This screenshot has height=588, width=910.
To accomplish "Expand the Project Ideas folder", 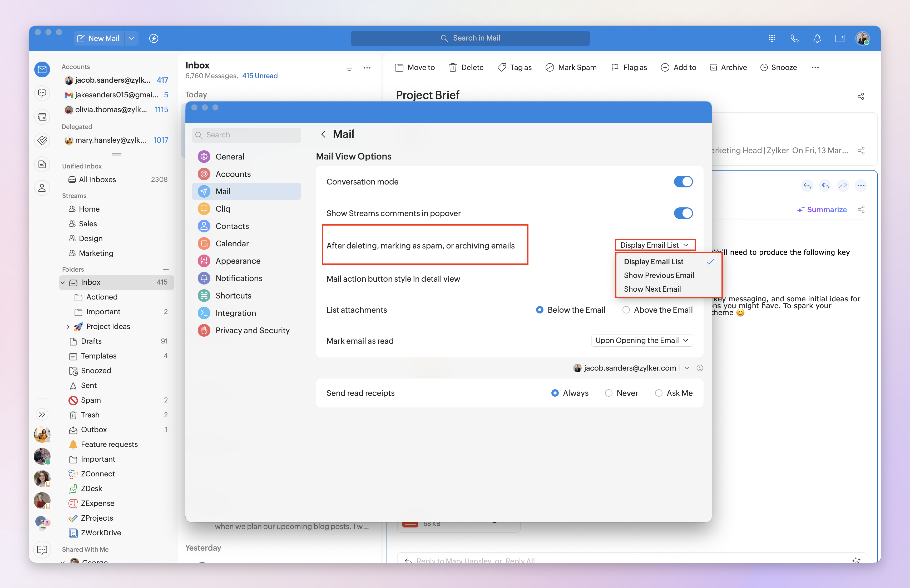I will pos(68,327).
